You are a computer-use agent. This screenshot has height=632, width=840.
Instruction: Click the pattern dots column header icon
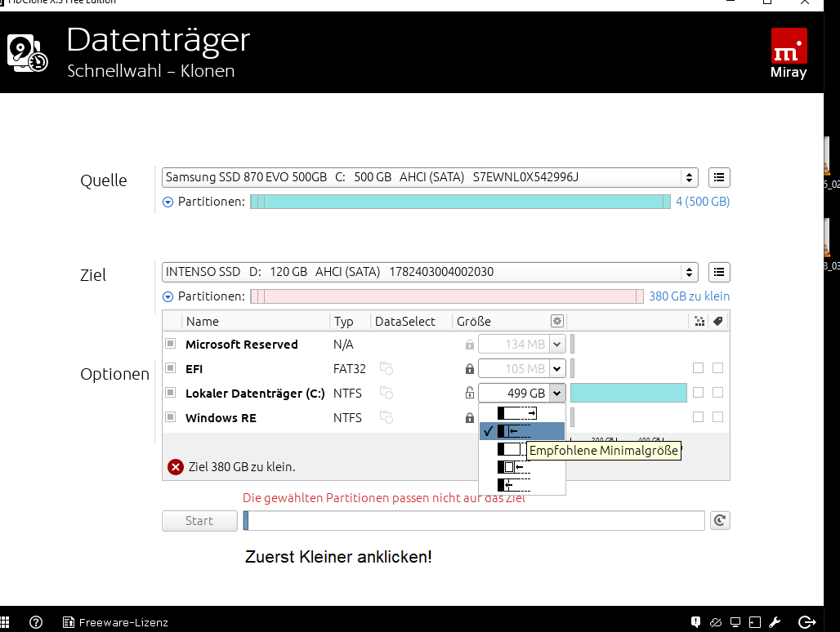[699, 321]
